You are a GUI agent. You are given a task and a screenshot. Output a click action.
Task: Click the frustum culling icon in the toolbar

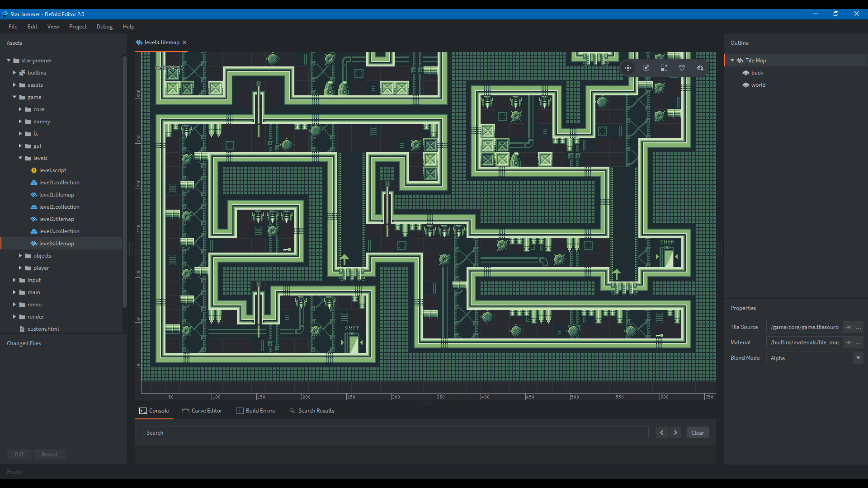tap(682, 68)
